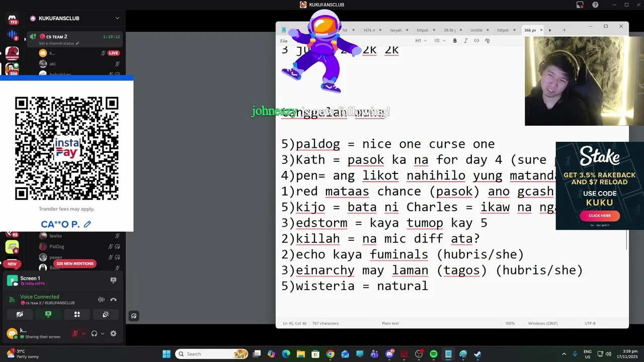Open the 100% zoom status entry

[510, 323]
